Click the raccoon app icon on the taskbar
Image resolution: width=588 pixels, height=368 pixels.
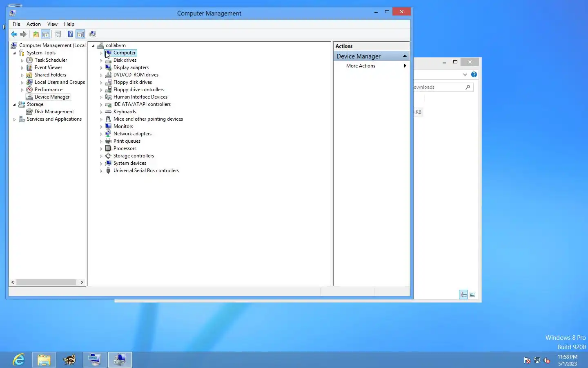point(69,360)
